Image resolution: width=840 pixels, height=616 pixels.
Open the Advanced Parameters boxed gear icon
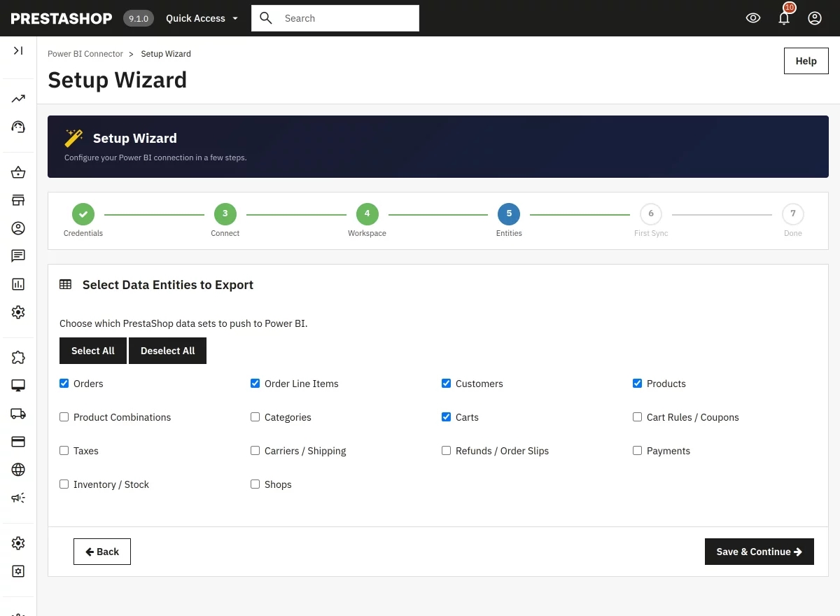click(x=18, y=571)
